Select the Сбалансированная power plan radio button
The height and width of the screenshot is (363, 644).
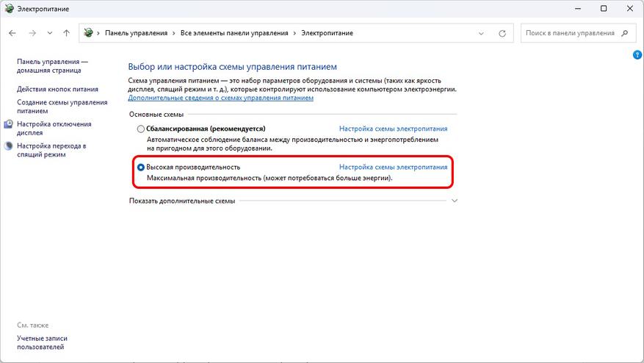(x=141, y=129)
